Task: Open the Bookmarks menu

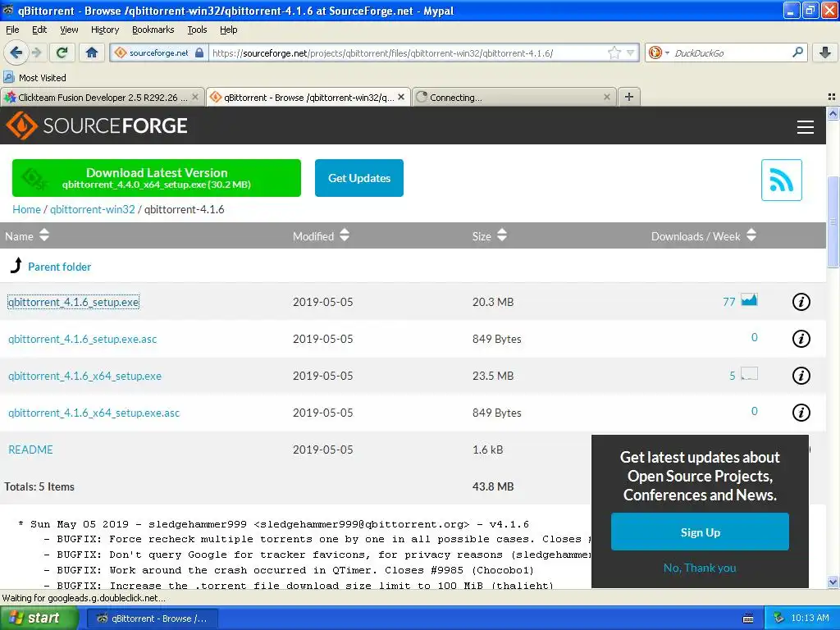Action: 153,30
